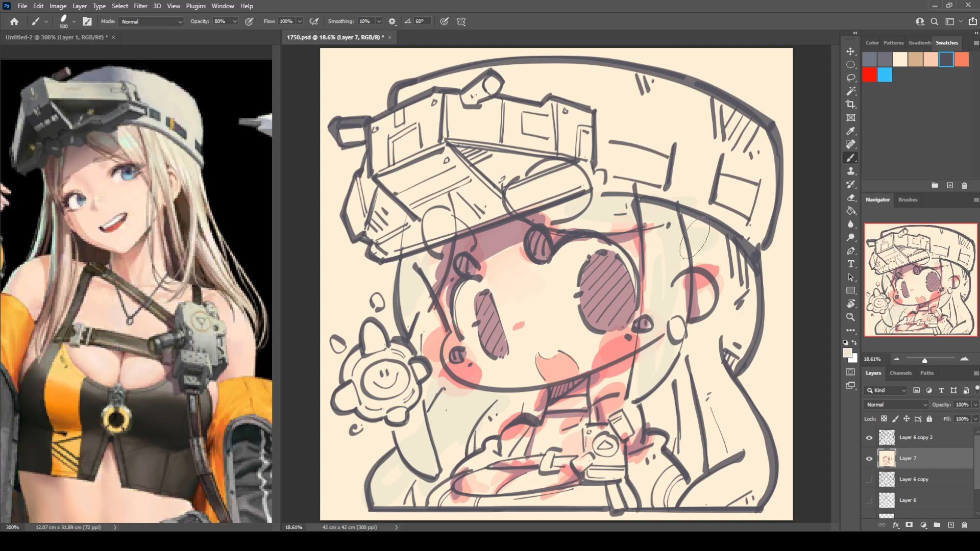Select the Blur tool

click(850, 224)
